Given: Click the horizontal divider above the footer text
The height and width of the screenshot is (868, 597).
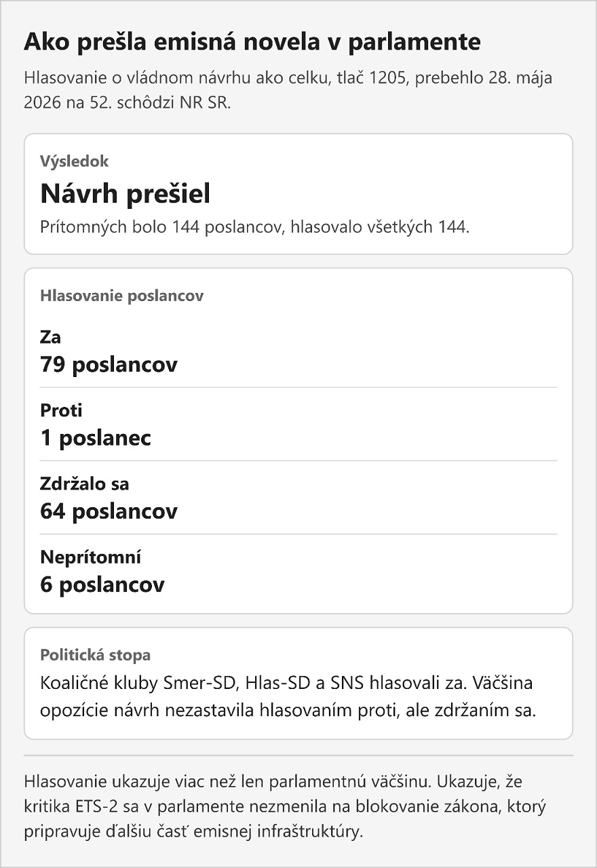Looking at the screenshot, I should (298, 755).
